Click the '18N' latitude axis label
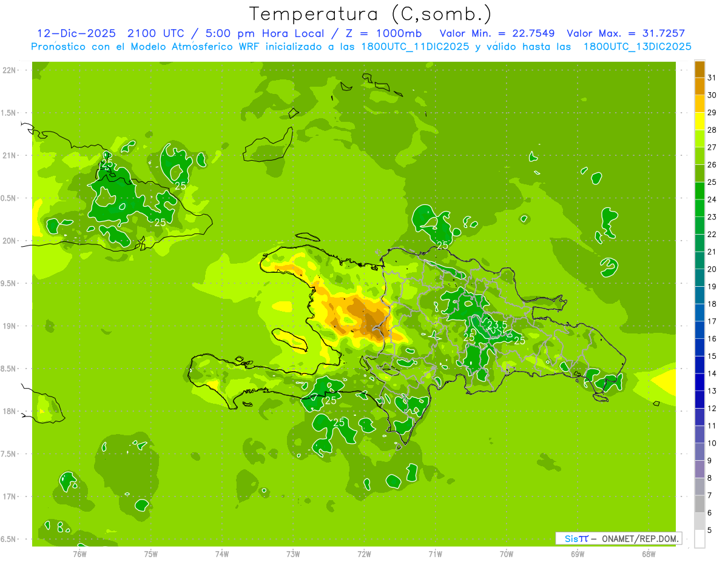Viewport: 728px width, 562px height. pos(9,411)
